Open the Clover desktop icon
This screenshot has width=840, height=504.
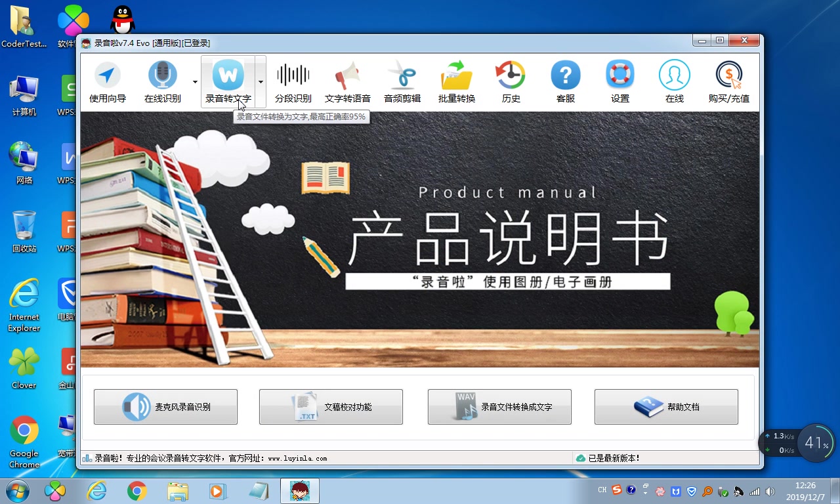24,368
